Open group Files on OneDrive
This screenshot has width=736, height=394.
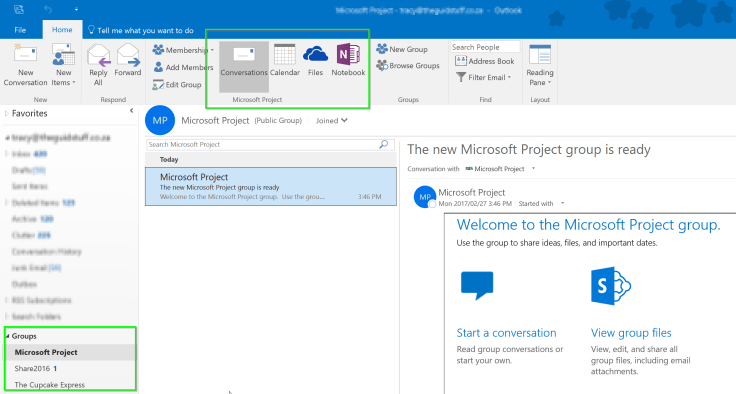(x=315, y=60)
